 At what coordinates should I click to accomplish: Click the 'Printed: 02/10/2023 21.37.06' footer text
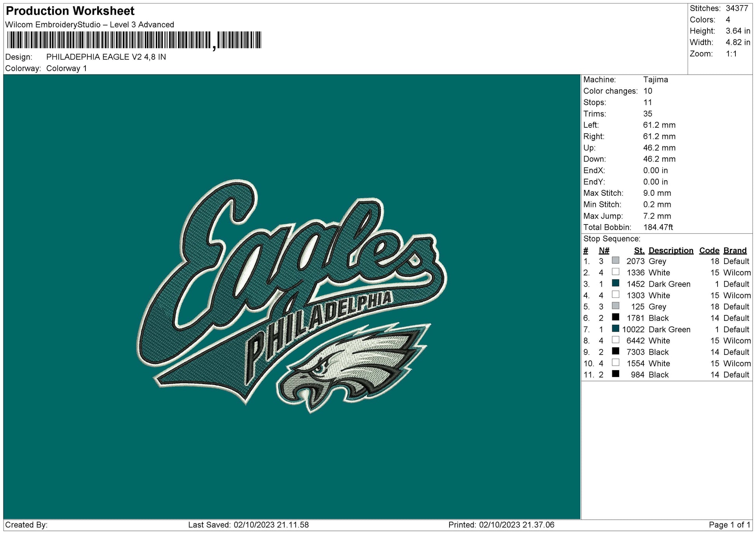click(501, 525)
